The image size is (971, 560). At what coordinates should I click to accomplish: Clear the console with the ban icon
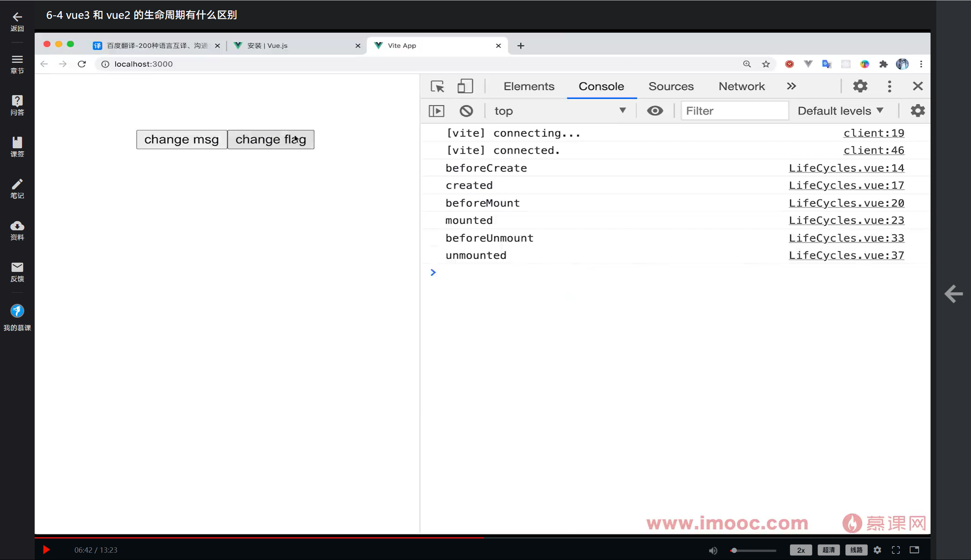(x=466, y=111)
